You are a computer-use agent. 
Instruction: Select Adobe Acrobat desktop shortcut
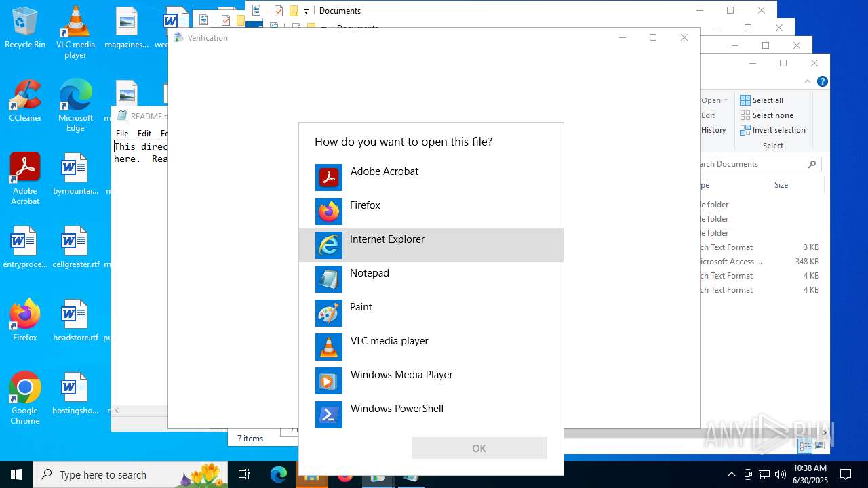point(25,179)
